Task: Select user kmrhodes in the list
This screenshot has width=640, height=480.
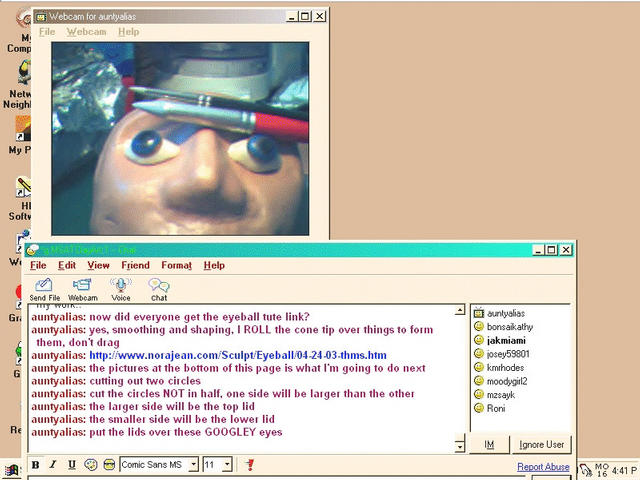Action: pos(505,367)
